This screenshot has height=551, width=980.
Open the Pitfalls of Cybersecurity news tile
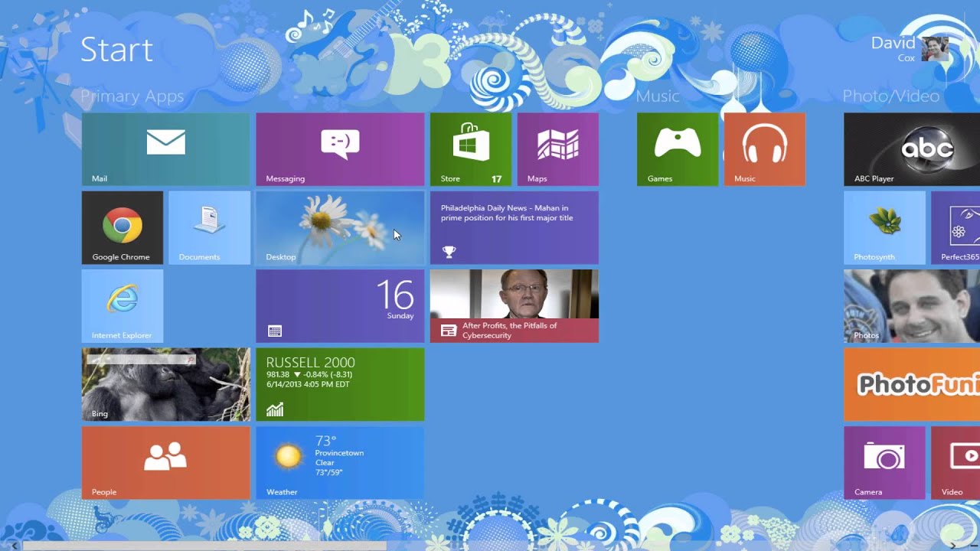[x=514, y=306]
